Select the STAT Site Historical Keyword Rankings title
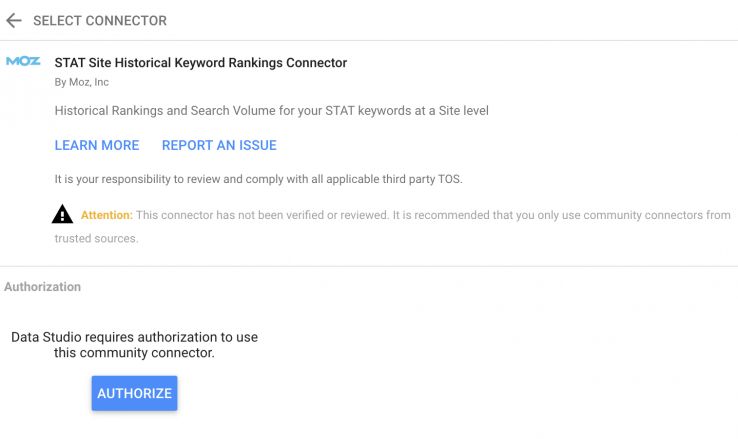738x439 pixels. (x=201, y=62)
